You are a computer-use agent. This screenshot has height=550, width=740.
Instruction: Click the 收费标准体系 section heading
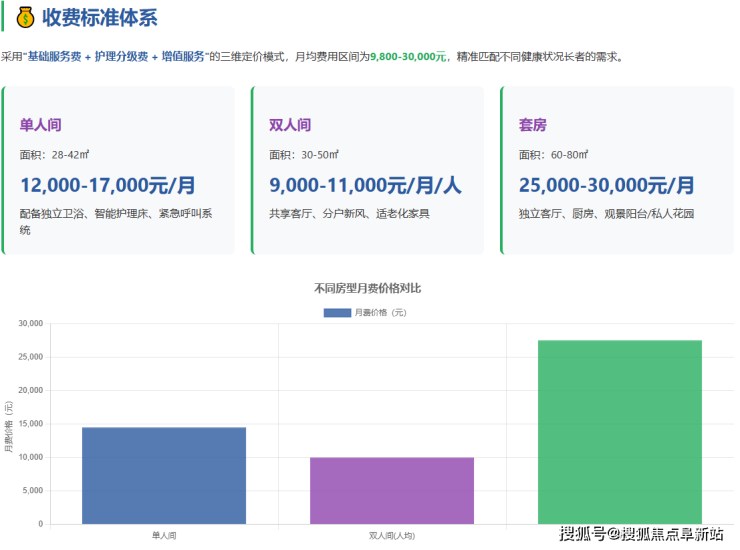(x=99, y=18)
